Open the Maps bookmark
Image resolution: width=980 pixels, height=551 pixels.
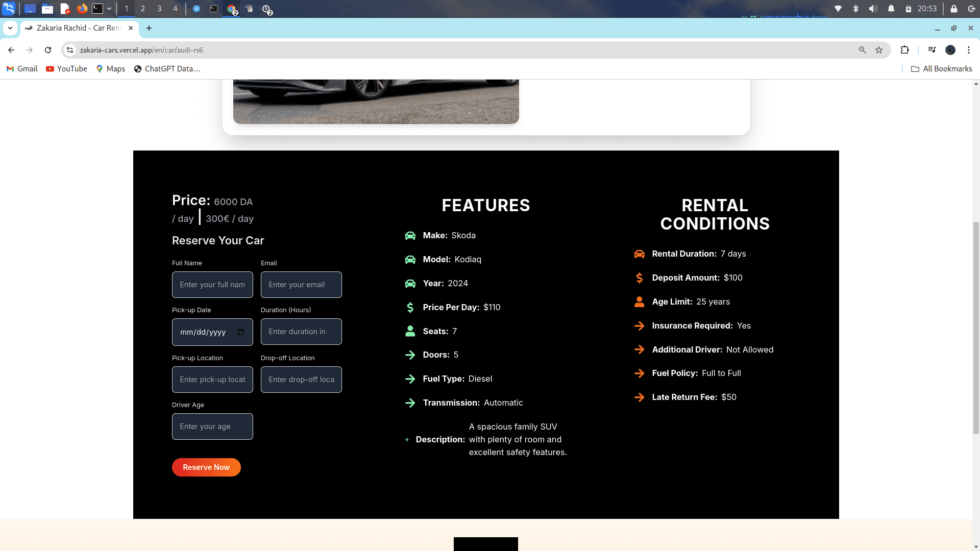(x=110, y=69)
